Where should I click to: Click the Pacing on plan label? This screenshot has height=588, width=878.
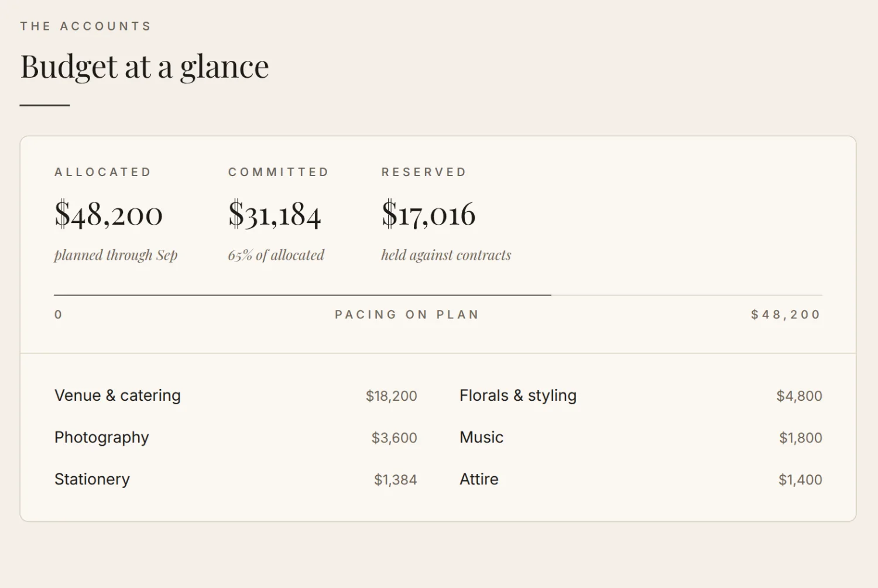point(407,315)
